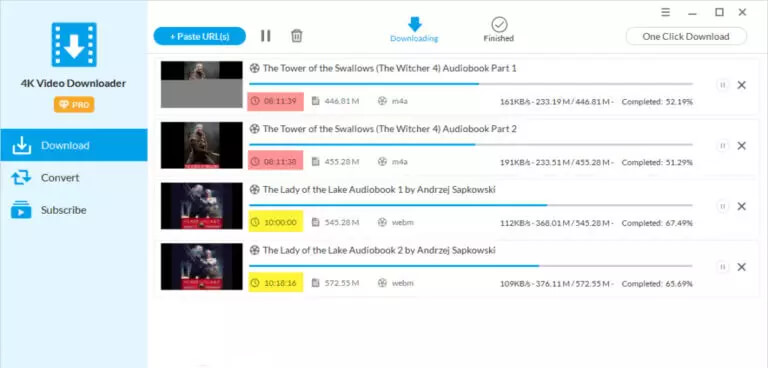
Task: Click thumbnail of Lady of the Lake Audiobook 1
Action: (202, 206)
